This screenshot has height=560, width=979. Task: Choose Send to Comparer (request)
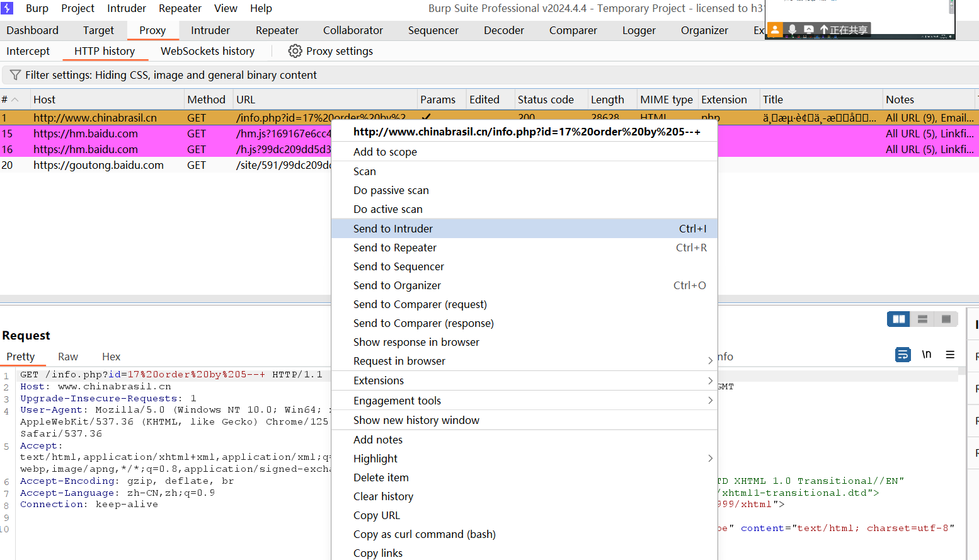pos(524,304)
